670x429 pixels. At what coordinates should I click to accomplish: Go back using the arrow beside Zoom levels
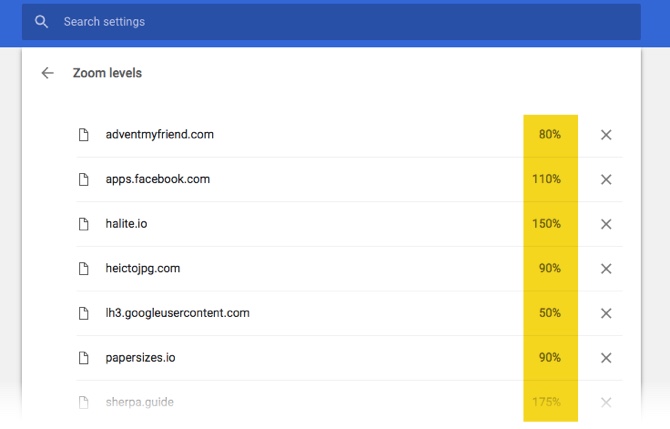click(47, 73)
